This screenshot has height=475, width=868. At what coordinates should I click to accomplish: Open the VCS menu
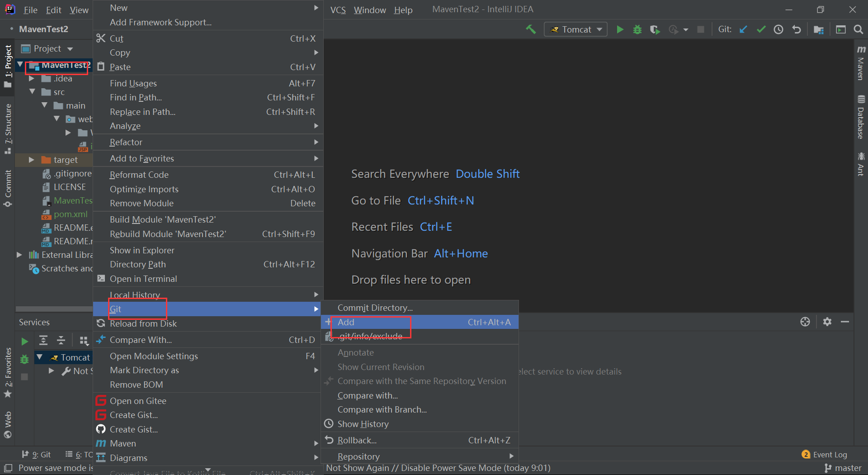coord(338,10)
